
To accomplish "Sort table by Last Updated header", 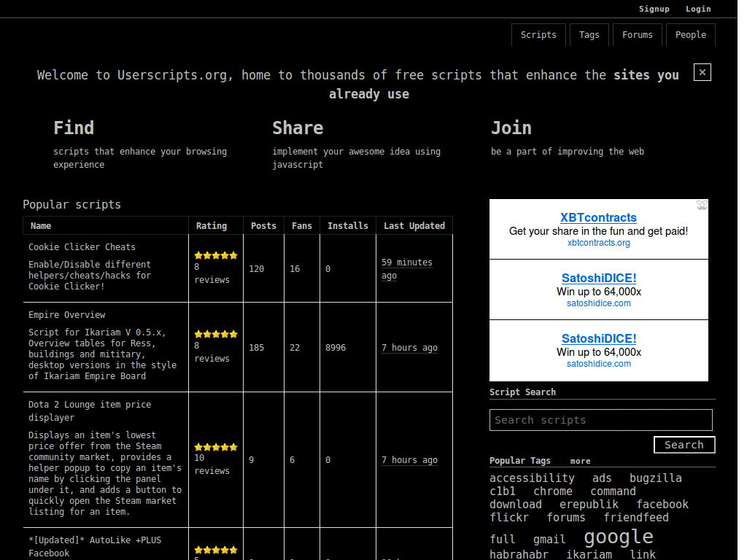I will [414, 226].
